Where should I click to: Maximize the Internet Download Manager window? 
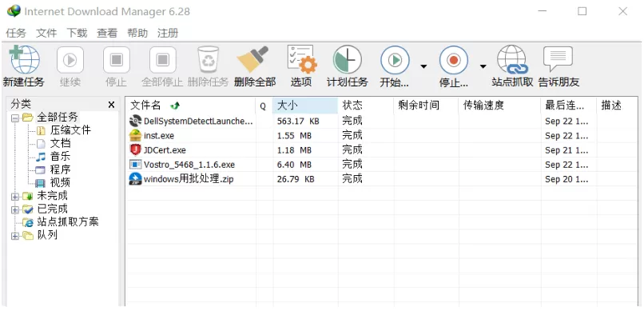(582, 11)
